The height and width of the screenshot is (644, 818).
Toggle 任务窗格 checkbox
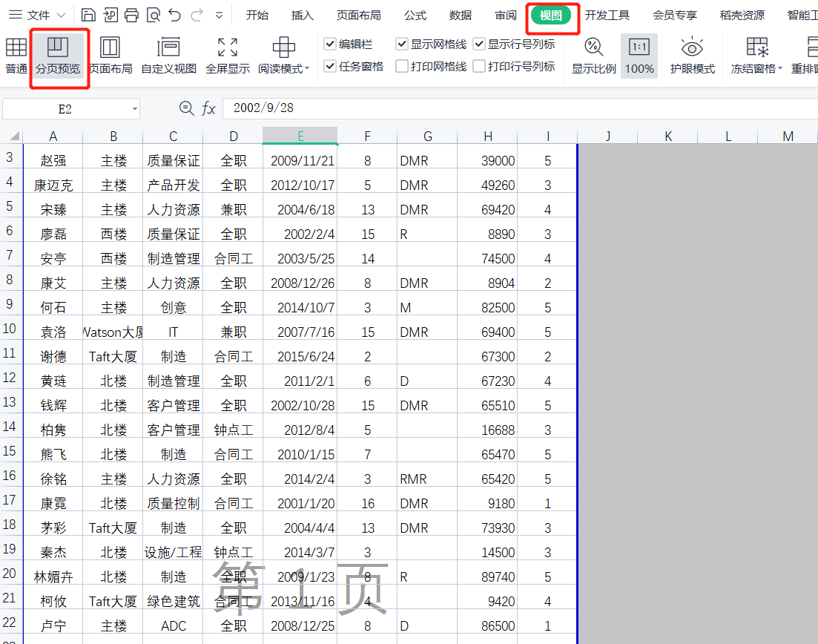click(x=330, y=66)
